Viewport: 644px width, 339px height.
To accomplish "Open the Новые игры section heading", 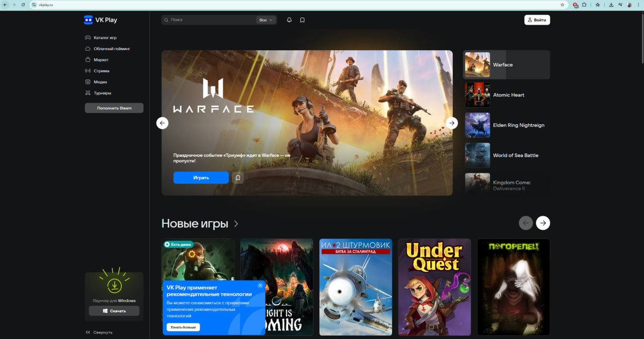I will click(200, 224).
